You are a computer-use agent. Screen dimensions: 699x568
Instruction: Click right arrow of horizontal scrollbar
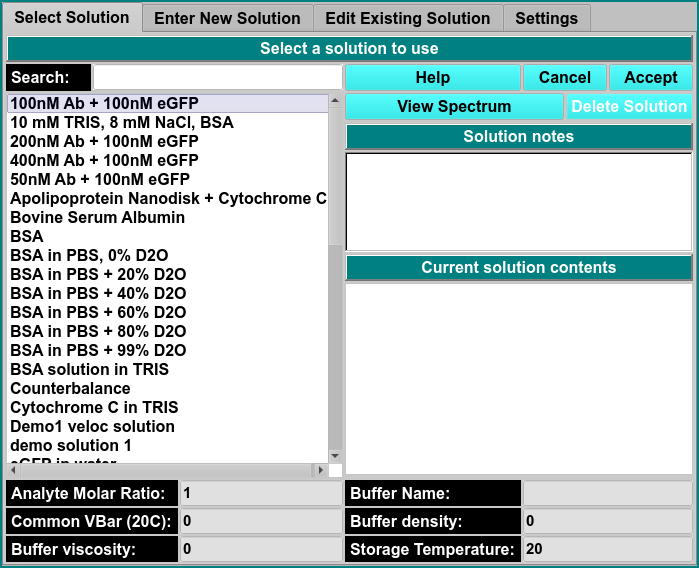click(320, 470)
